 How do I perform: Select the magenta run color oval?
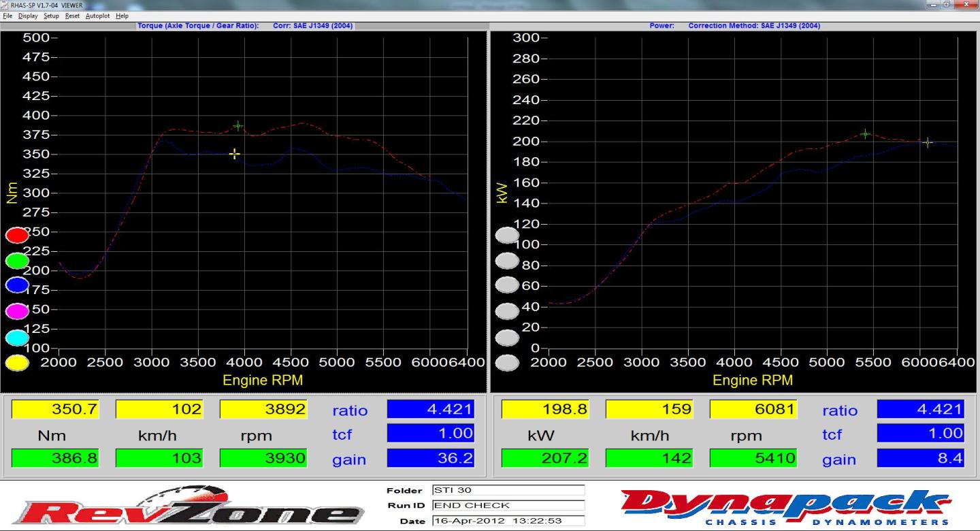(x=17, y=311)
